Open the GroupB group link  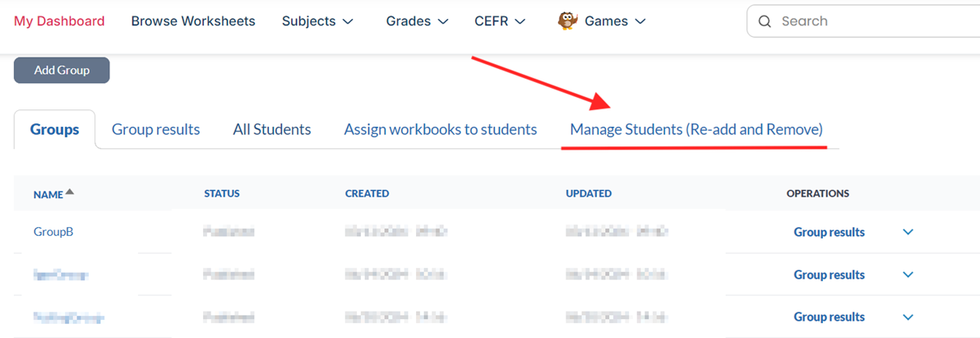[x=53, y=232]
